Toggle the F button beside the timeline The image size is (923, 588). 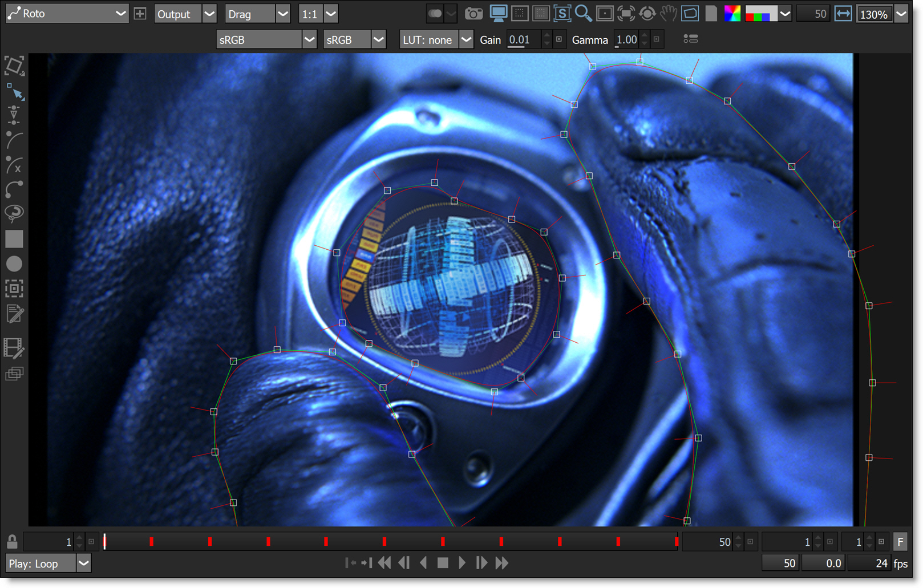pos(900,542)
